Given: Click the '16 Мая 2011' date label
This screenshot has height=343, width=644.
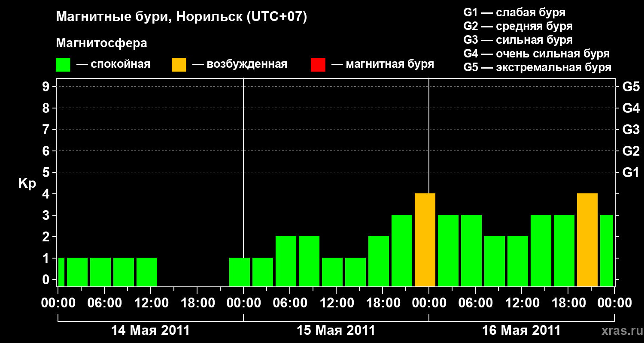Looking at the screenshot, I should (x=521, y=331).
